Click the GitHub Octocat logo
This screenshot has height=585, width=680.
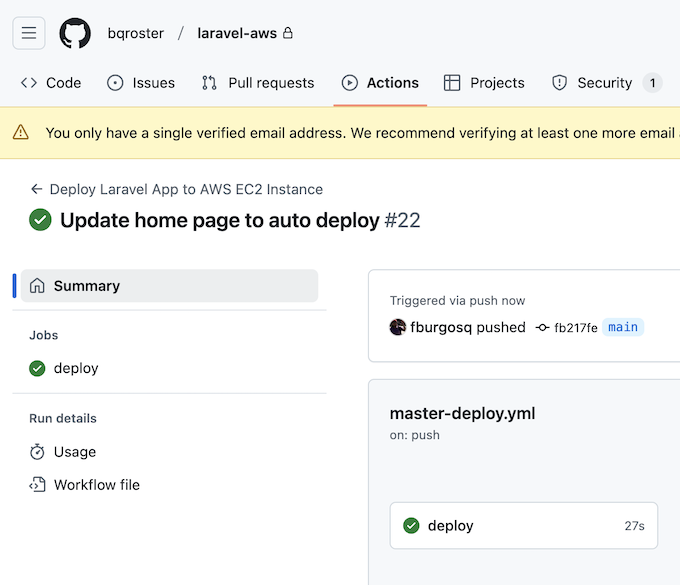[x=75, y=33]
